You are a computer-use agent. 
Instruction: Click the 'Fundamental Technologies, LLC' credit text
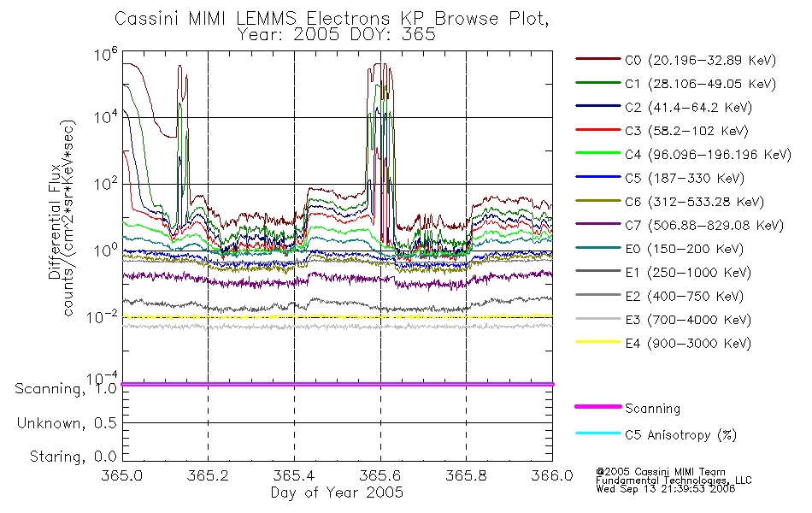674,481
